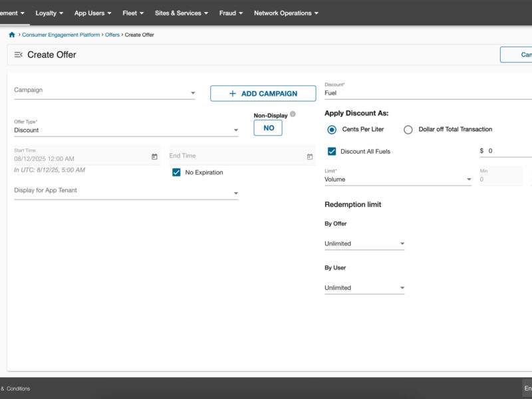Open the Loyalty menu
Image resolution: width=532 pixels, height=399 pixels.
tap(49, 13)
